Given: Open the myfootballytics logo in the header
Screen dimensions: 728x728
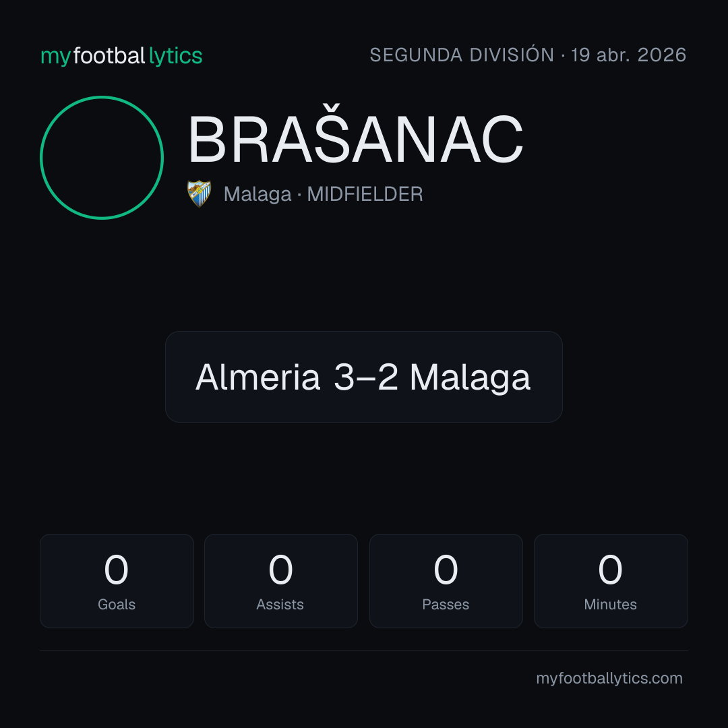Looking at the screenshot, I should click(x=121, y=56).
